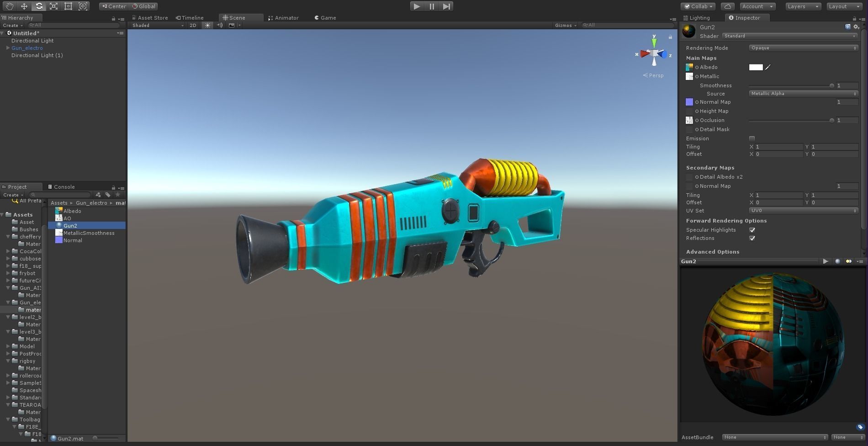Click the Metallic texture slot

pyautogui.click(x=689, y=76)
